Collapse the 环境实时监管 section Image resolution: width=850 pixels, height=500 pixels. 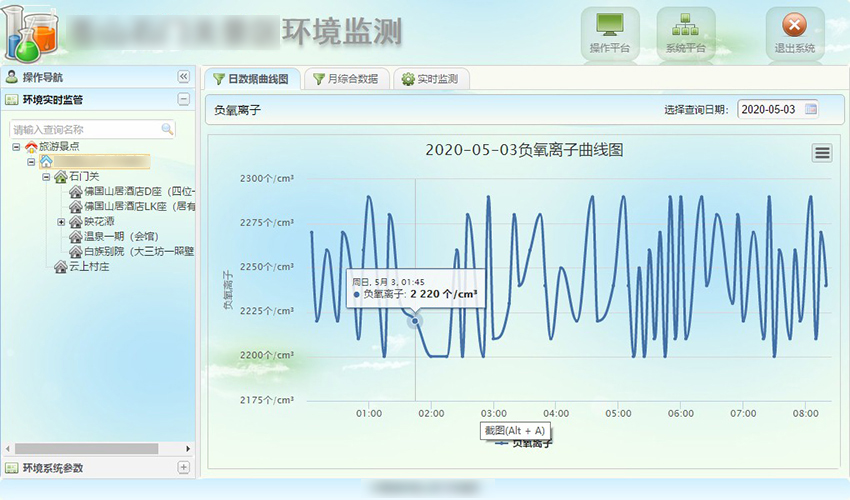tap(183, 99)
